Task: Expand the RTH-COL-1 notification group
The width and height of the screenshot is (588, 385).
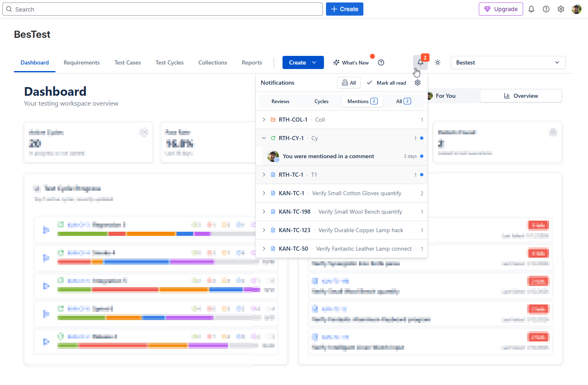Action: 264,120
